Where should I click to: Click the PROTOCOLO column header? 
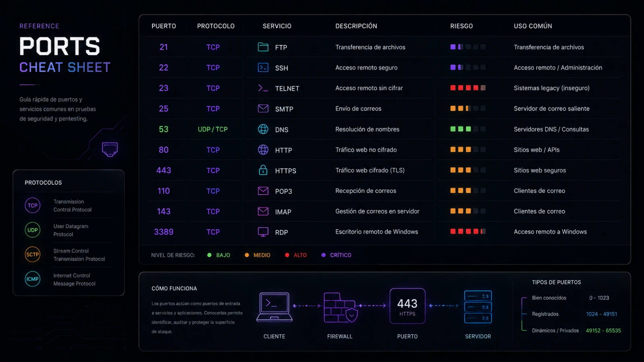click(216, 26)
